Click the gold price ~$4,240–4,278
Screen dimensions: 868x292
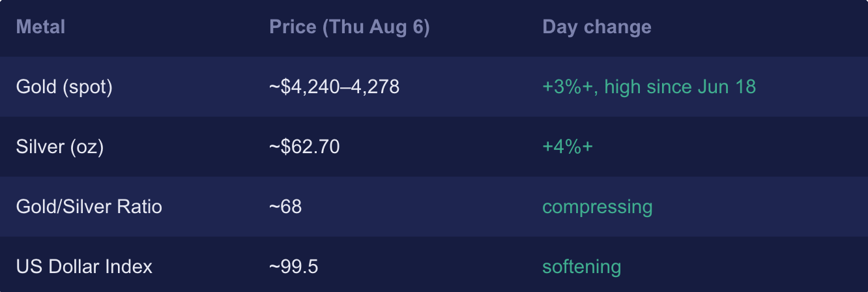334,87
